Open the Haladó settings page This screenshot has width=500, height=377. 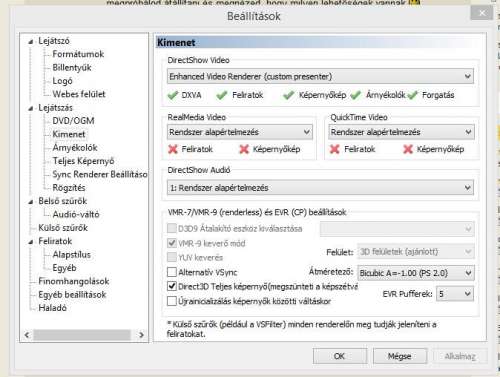[52, 308]
